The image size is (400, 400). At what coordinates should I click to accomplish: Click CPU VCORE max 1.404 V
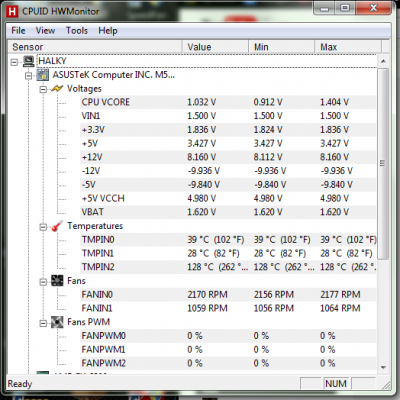(334, 102)
